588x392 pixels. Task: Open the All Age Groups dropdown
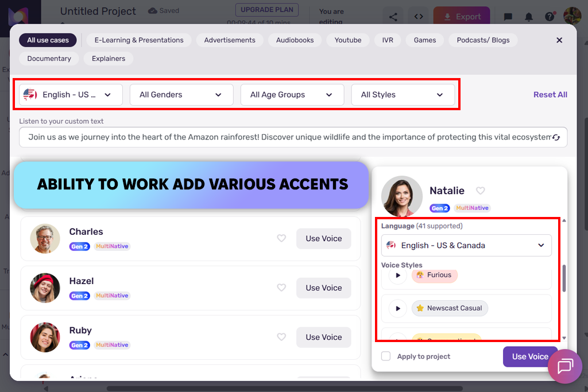pyautogui.click(x=292, y=95)
